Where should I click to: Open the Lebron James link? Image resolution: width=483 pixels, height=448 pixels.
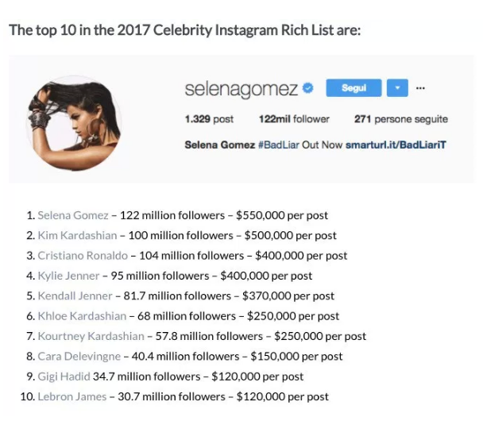(x=72, y=396)
